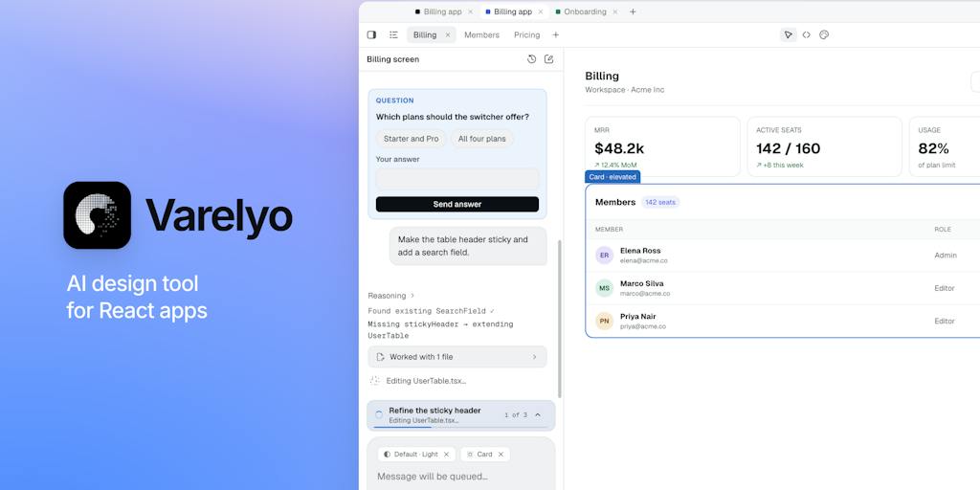
Task: Click the $48.2k MRR value
Action: [619, 148]
